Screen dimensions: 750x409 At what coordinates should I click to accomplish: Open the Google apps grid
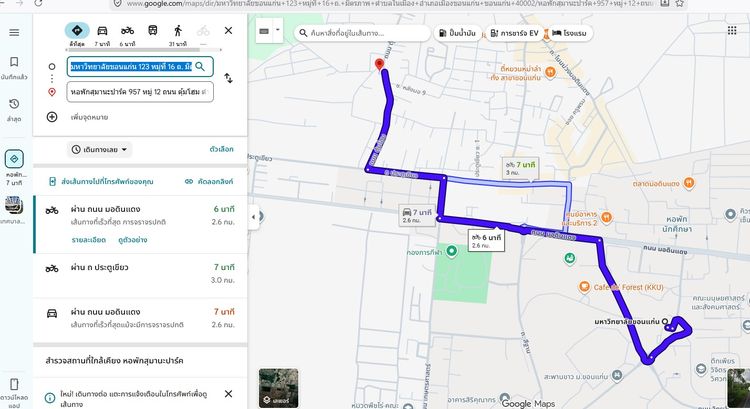coord(732,31)
